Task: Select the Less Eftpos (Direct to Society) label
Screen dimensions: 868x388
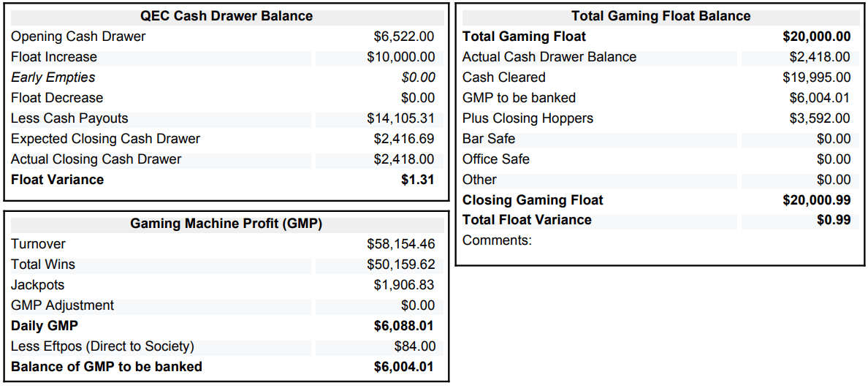Action: pyautogui.click(x=102, y=346)
